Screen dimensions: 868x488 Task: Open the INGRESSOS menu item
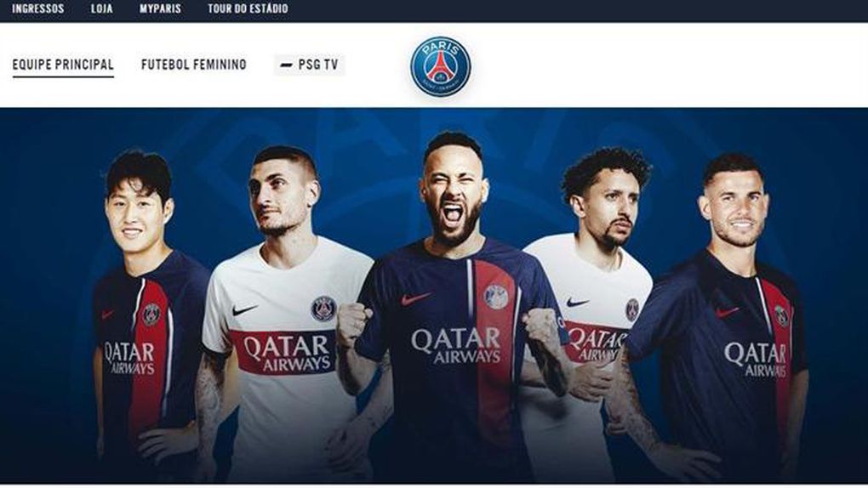pyautogui.click(x=37, y=9)
